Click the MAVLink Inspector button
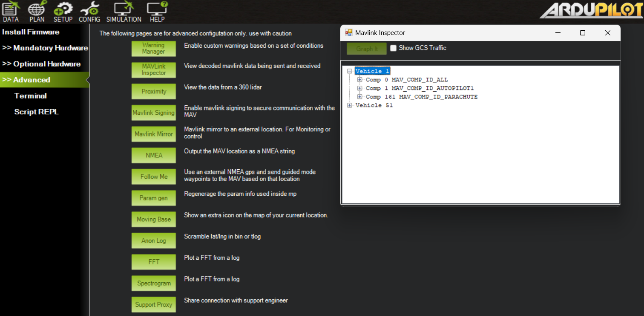644x316 pixels. [x=153, y=70]
